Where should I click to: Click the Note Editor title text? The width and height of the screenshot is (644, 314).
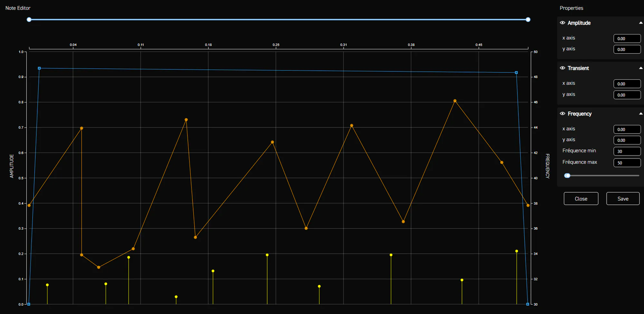pos(18,8)
